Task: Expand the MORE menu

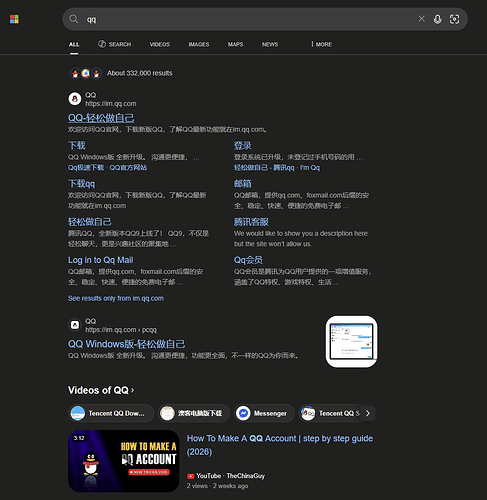Action: pos(321,44)
